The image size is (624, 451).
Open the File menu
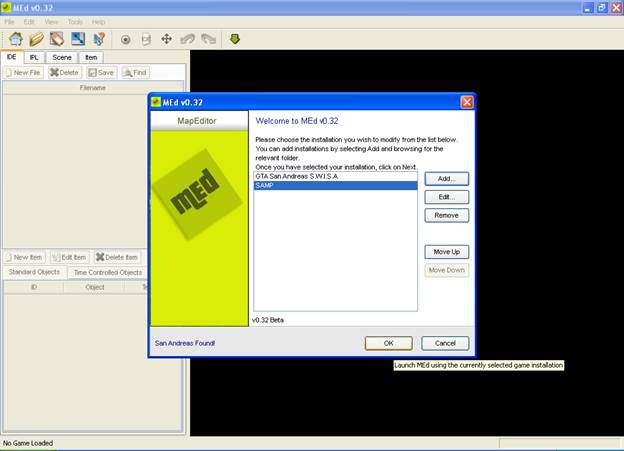click(x=9, y=22)
